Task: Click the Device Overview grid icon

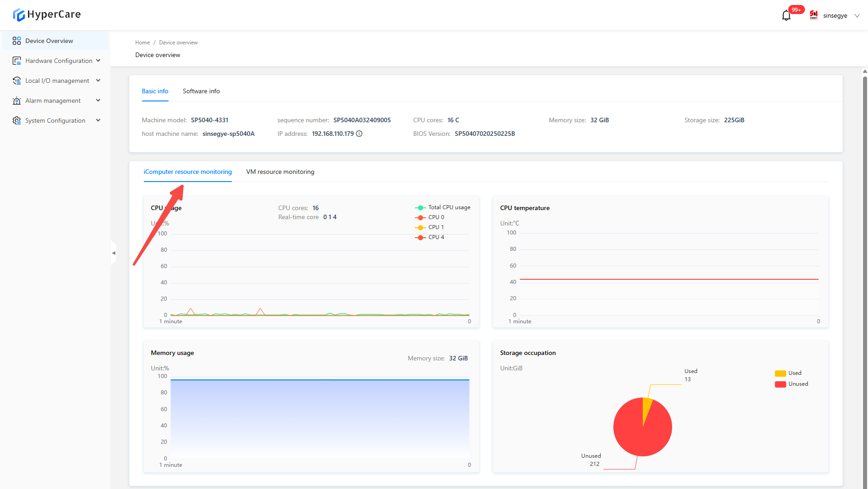Action: [17, 41]
